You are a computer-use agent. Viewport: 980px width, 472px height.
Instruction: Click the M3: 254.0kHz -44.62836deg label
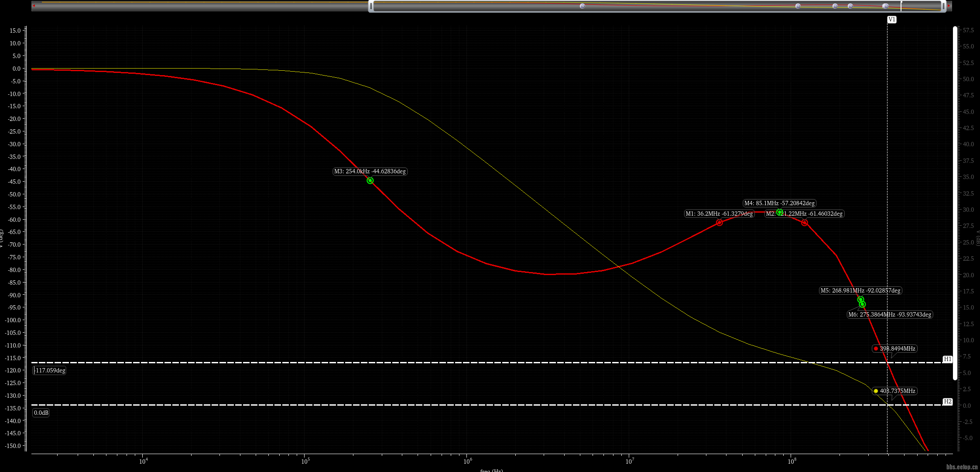coord(370,171)
